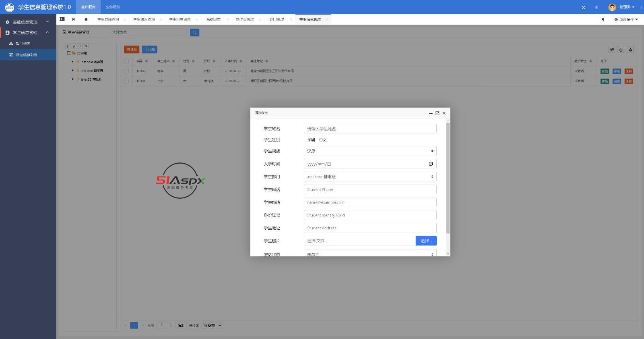Viewport: 644px width, 339px height.
Task: Switch to the 操作员管理 tab
Action: pyautogui.click(x=245, y=19)
